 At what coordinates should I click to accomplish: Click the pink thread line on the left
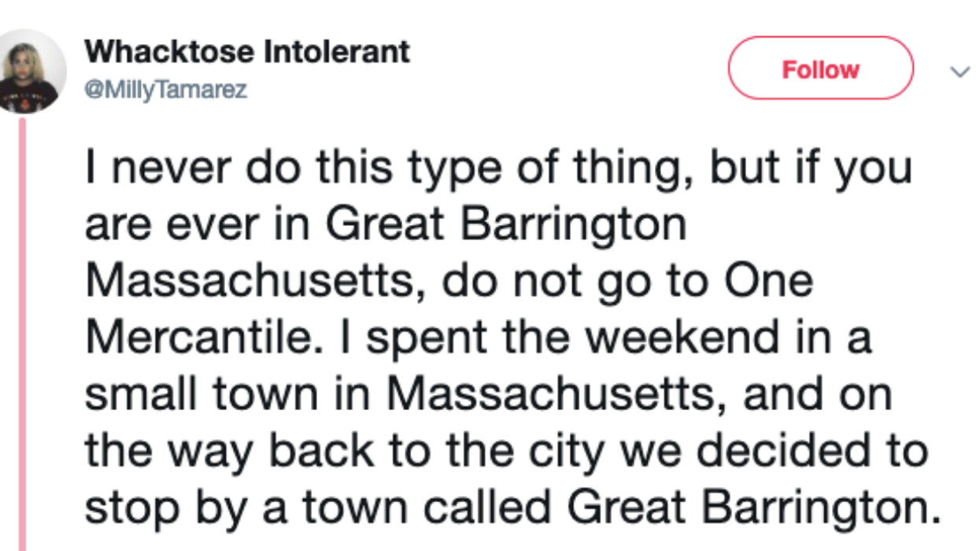pyautogui.click(x=24, y=331)
